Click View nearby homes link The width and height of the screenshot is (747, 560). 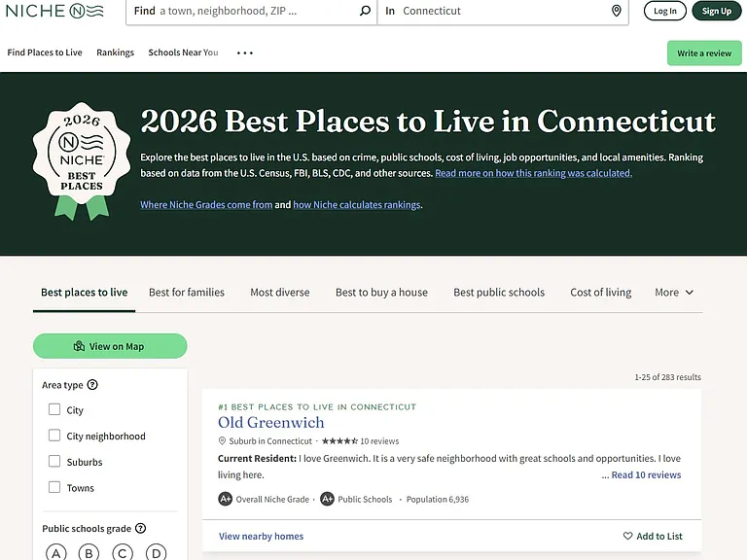tap(261, 537)
